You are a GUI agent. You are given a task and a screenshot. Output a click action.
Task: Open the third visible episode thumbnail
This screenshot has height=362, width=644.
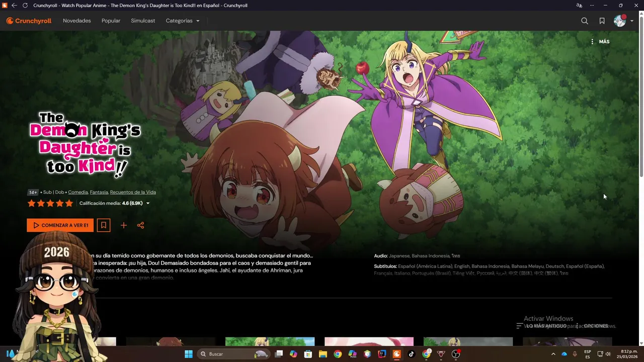[270, 341]
